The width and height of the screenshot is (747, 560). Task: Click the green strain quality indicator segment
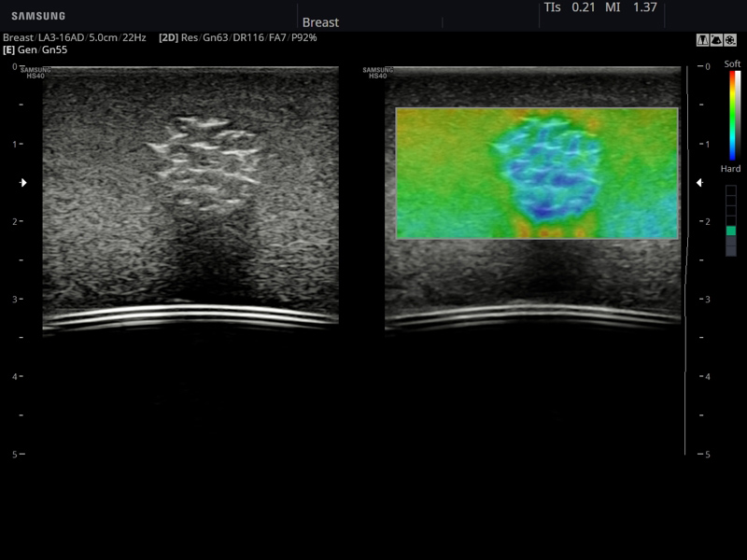[x=731, y=231]
